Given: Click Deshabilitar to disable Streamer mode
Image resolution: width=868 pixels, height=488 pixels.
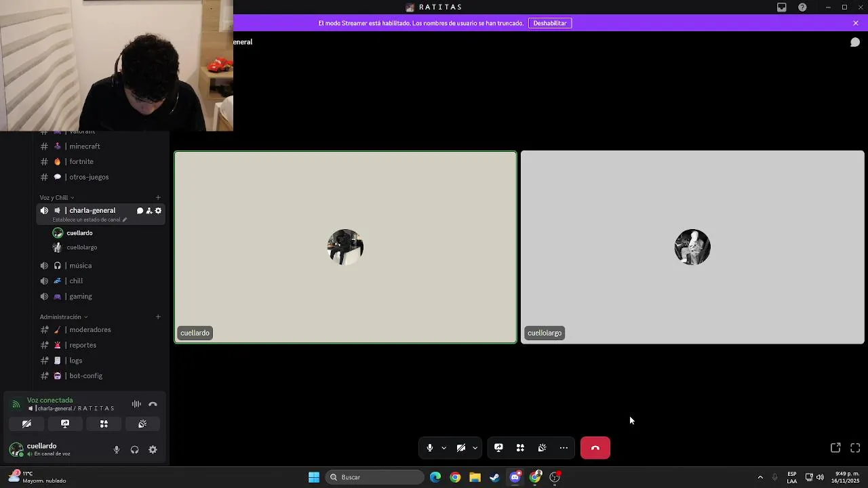Looking at the screenshot, I should pos(550,23).
